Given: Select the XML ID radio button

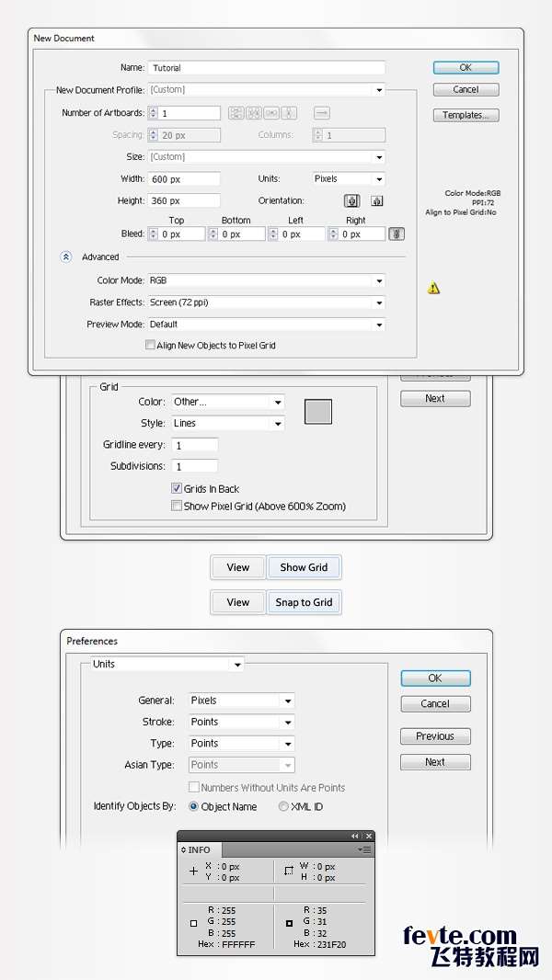Looking at the screenshot, I should click(x=283, y=806).
